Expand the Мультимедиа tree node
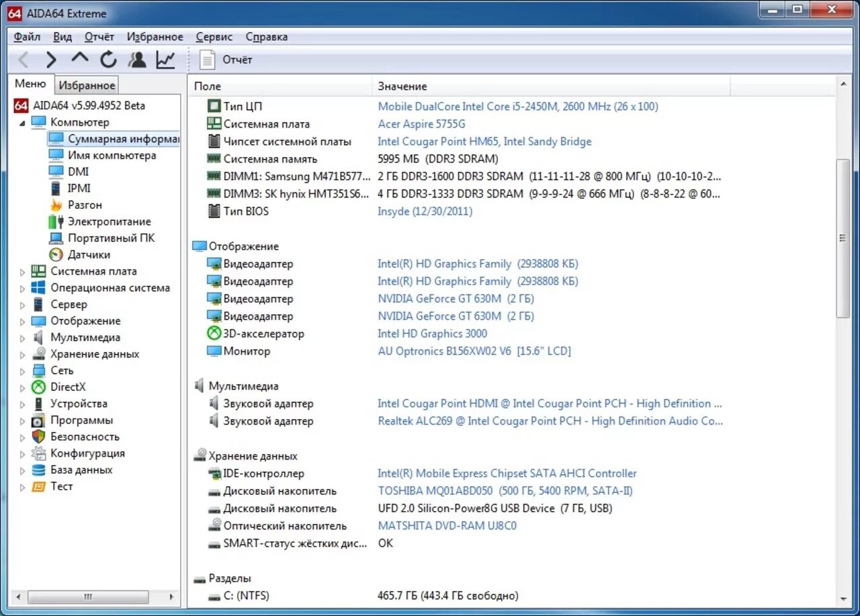860x616 pixels. click(21, 338)
